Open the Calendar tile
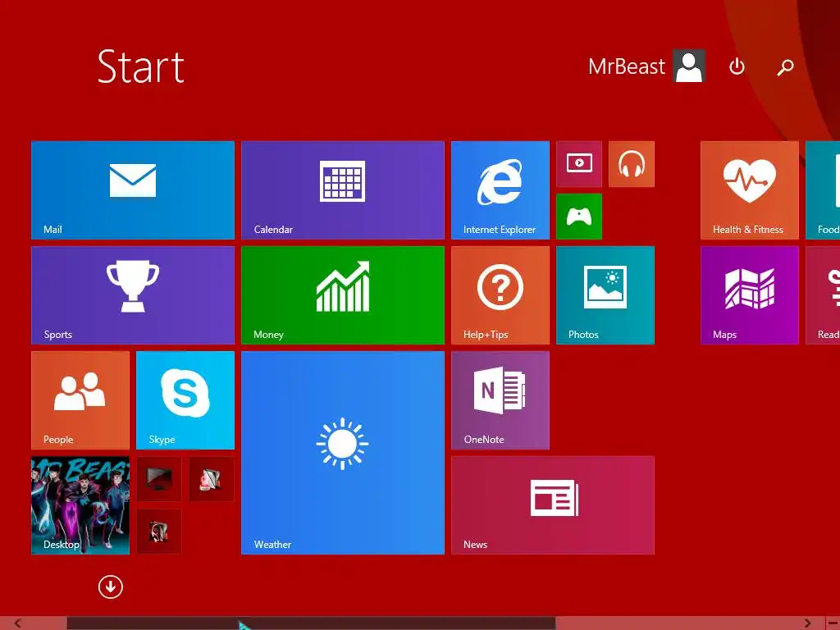Screen dimensions: 840x630 coord(343,190)
